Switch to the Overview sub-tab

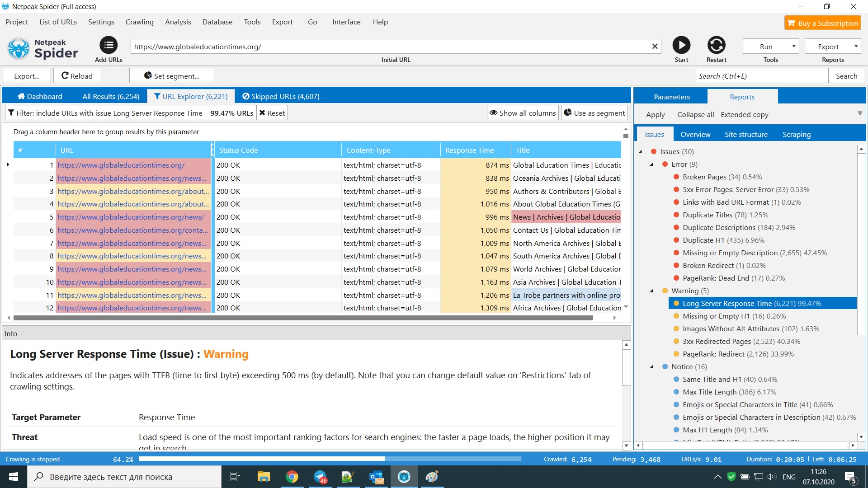[x=695, y=134]
